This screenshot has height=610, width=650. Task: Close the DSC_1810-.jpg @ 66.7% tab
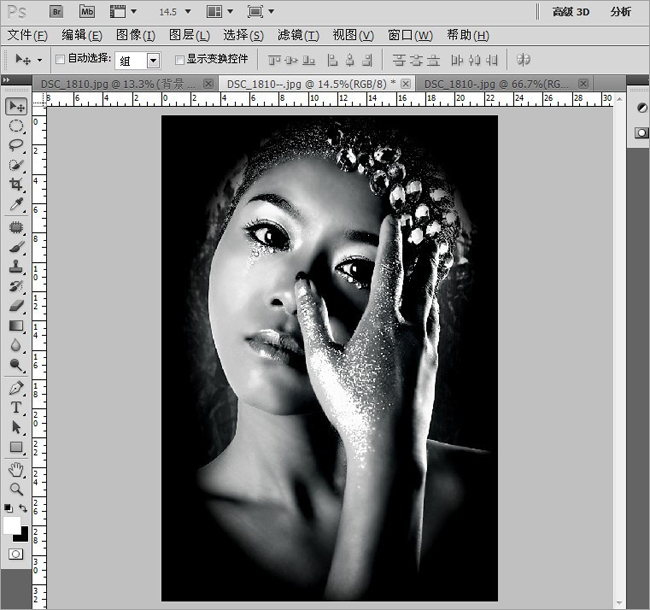pos(583,84)
